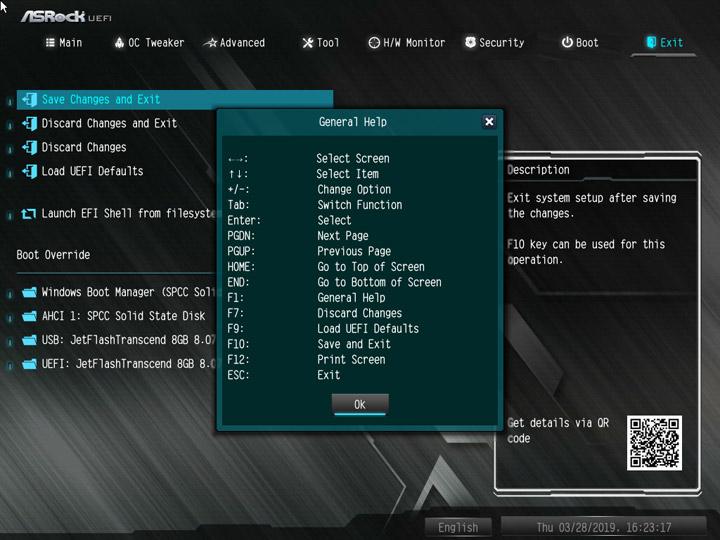Boot from Windows Boot Manager entry
Image resolution: width=720 pixels, height=540 pixels.
(129, 292)
